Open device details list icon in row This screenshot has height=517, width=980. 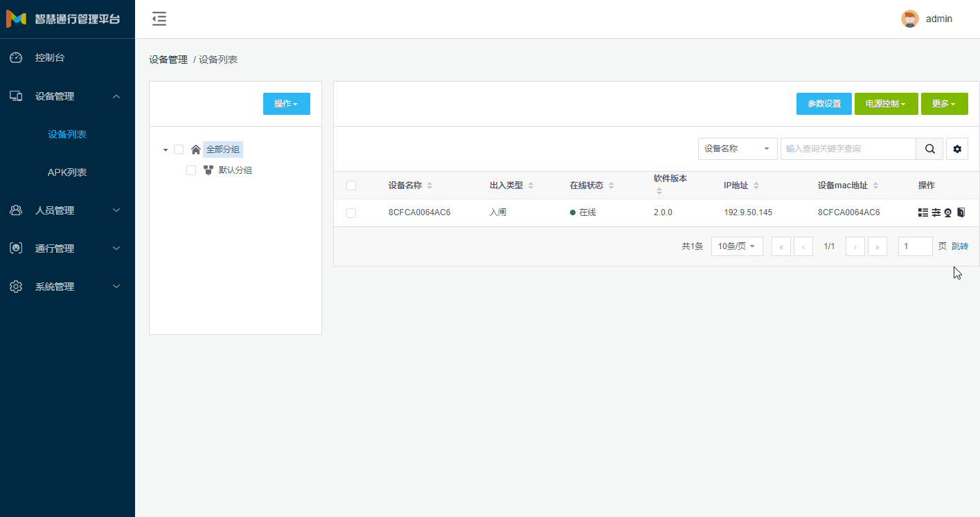tap(923, 212)
